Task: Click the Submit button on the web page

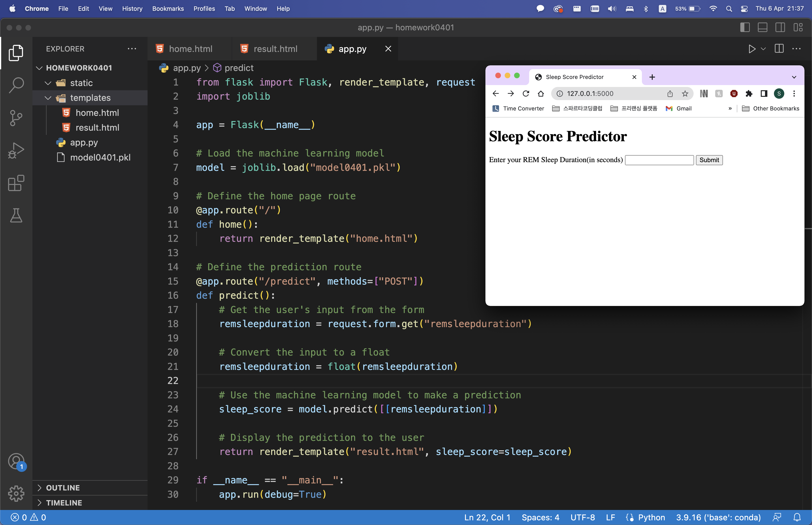Action: pyautogui.click(x=709, y=160)
